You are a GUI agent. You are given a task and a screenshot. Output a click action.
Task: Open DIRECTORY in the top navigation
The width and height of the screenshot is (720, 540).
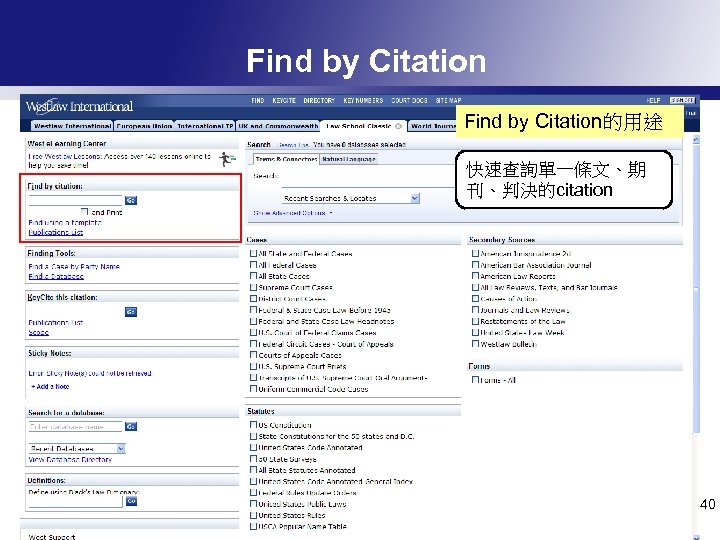click(x=319, y=100)
